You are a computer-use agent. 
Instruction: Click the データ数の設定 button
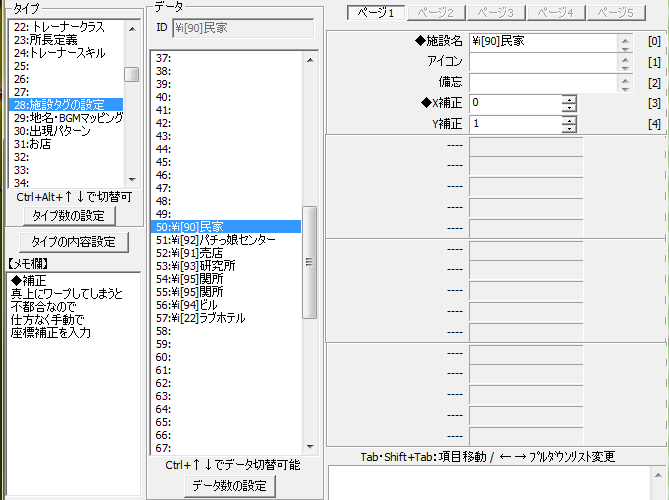(x=230, y=486)
